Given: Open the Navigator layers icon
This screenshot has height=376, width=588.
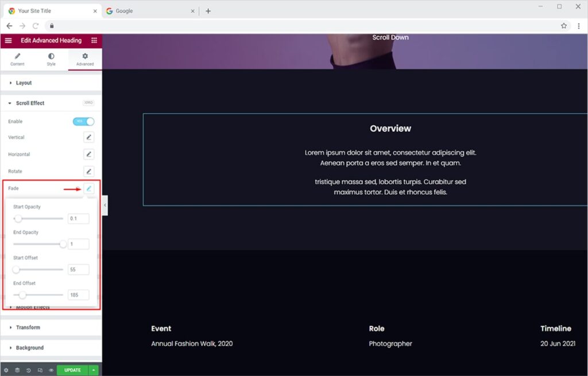Looking at the screenshot, I should click(x=17, y=370).
